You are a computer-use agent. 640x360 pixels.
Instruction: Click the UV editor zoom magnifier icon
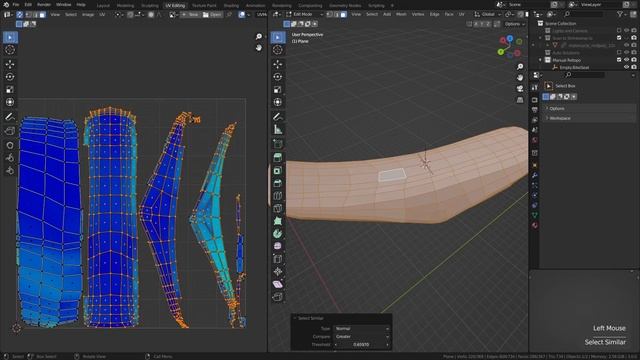coord(259,37)
